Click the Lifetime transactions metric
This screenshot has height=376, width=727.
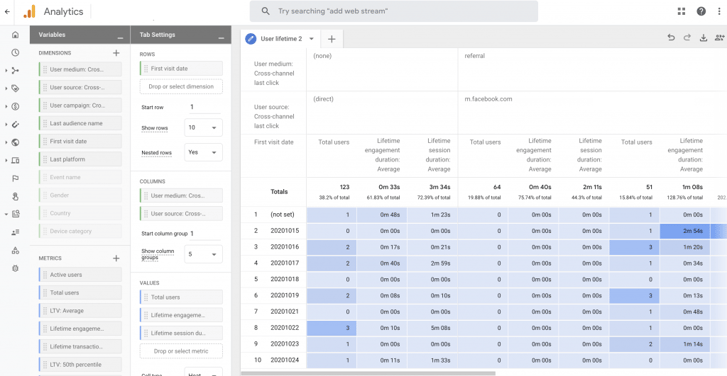tap(80, 346)
